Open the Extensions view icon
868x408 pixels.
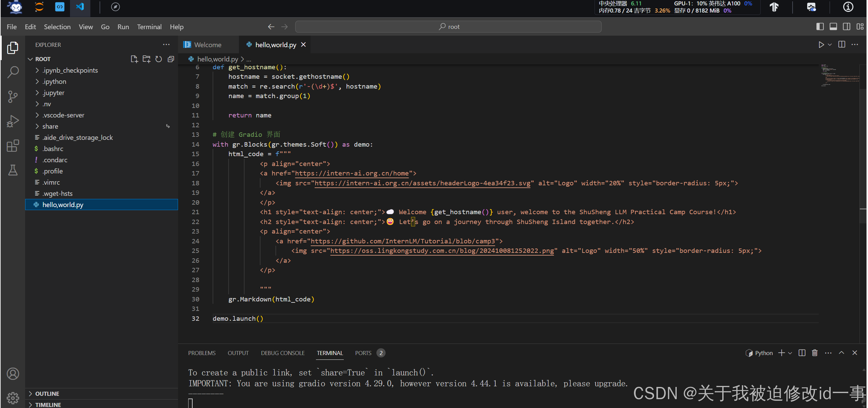click(x=13, y=146)
